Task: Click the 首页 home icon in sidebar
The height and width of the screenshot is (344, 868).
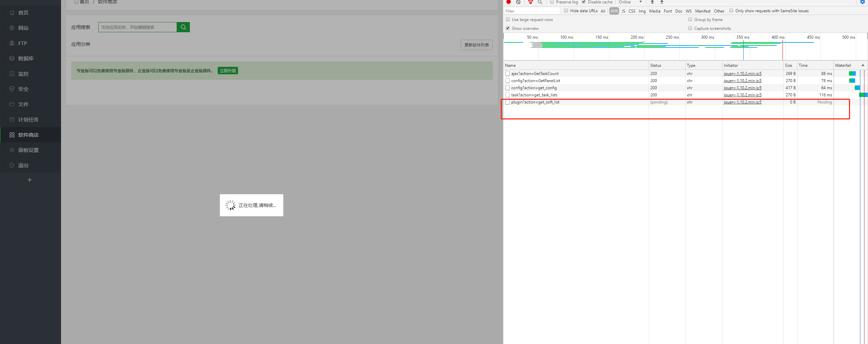Action: [12, 13]
